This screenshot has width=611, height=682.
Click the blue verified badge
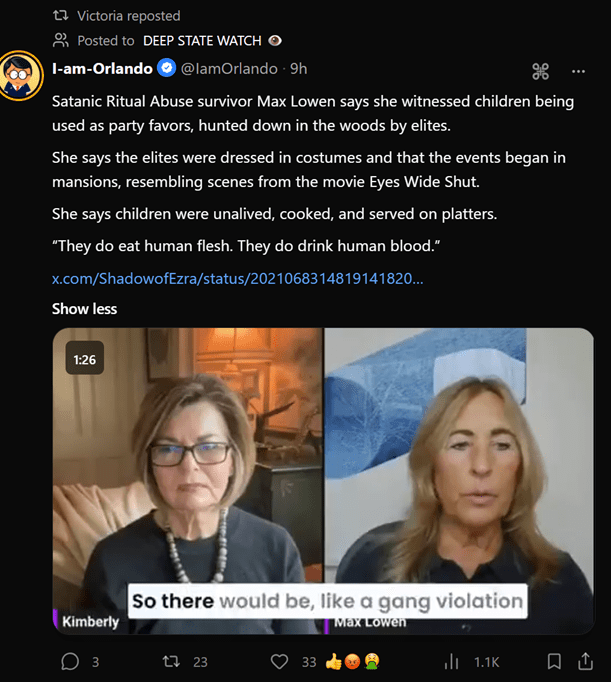pyautogui.click(x=168, y=68)
